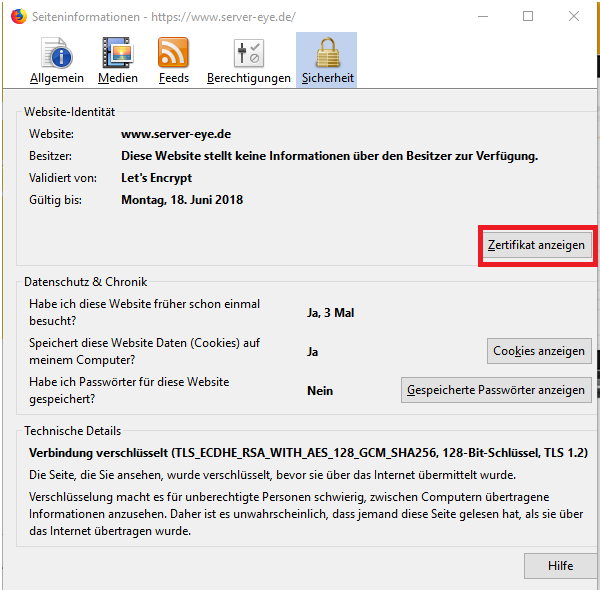Click the date Montag, 18. Juni 2018
Image resolution: width=600 pixels, height=591 pixels.
pos(182,200)
